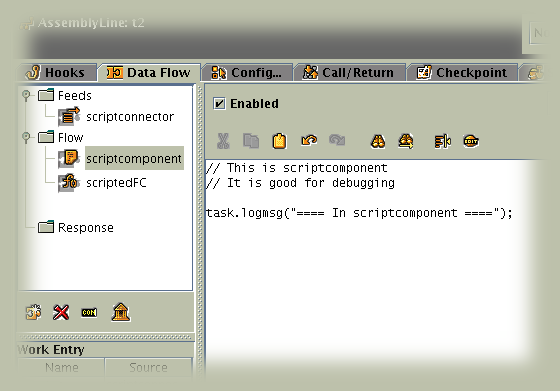Click the Find next binoculars icon
This screenshot has width=560, height=391.
click(406, 141)
